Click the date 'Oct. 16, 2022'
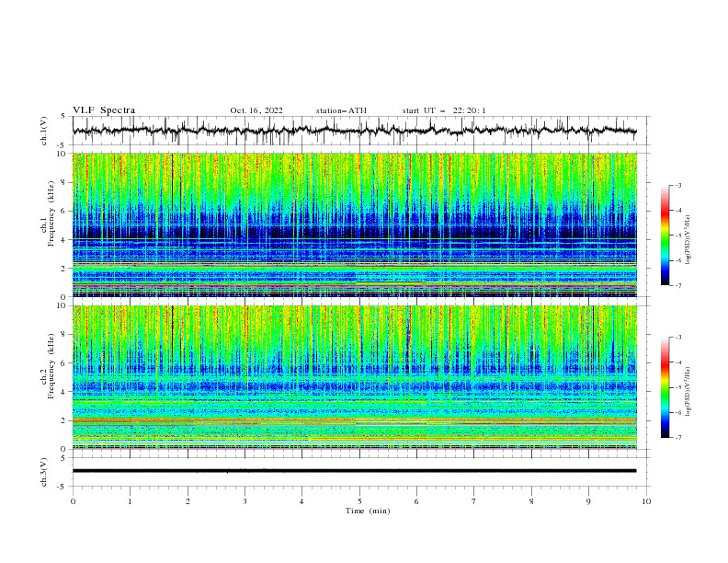The height and width of the screenshot is (563, 728). click(x=256, y=110)
